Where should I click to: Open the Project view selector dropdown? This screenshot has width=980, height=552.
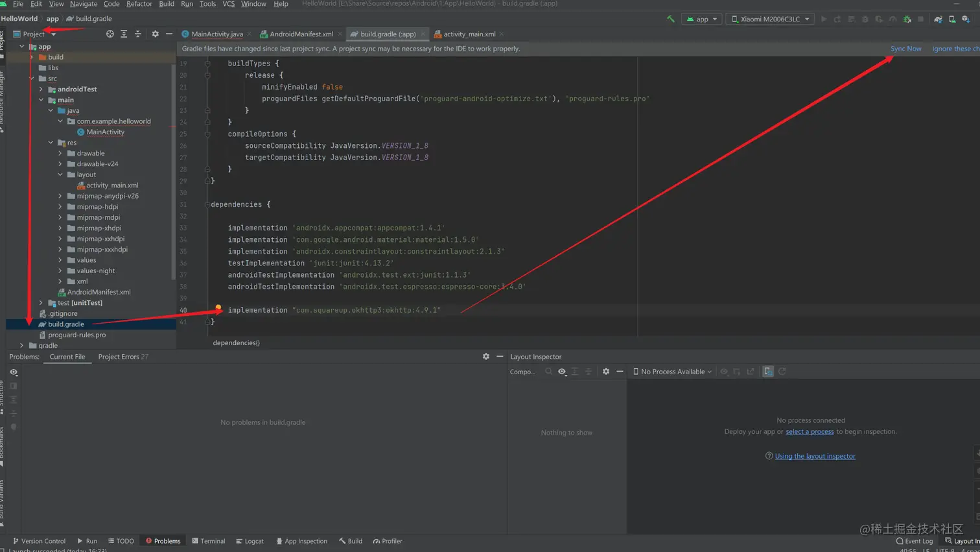click(34, 34)
